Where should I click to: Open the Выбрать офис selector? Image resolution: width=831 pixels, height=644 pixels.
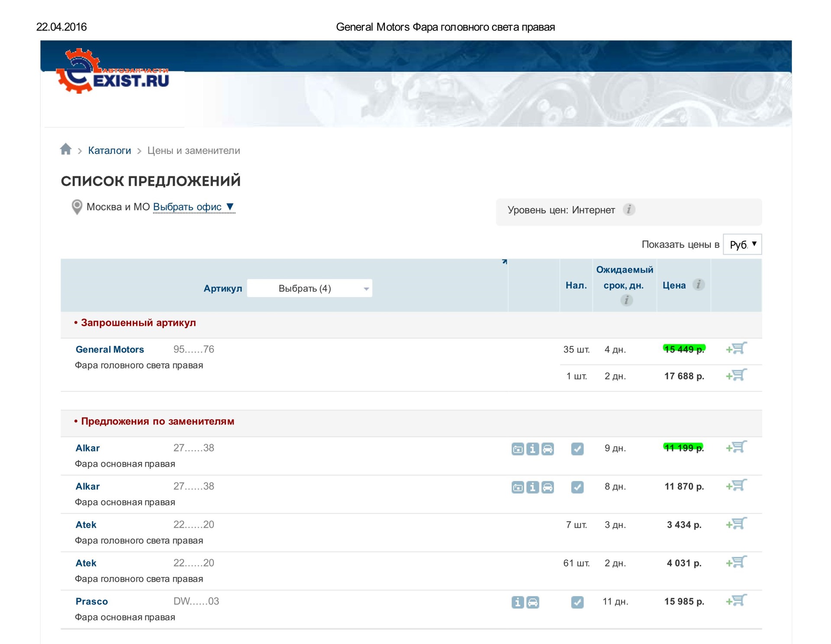193,207
